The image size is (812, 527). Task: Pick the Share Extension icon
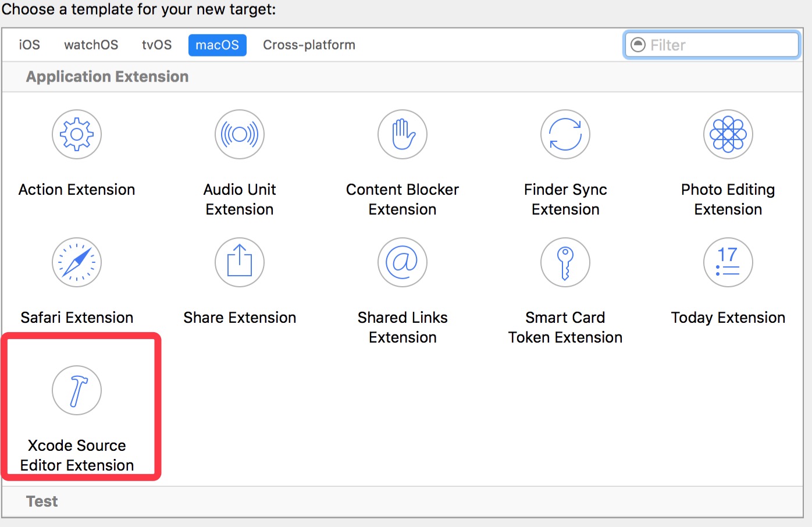coord(240,262)
